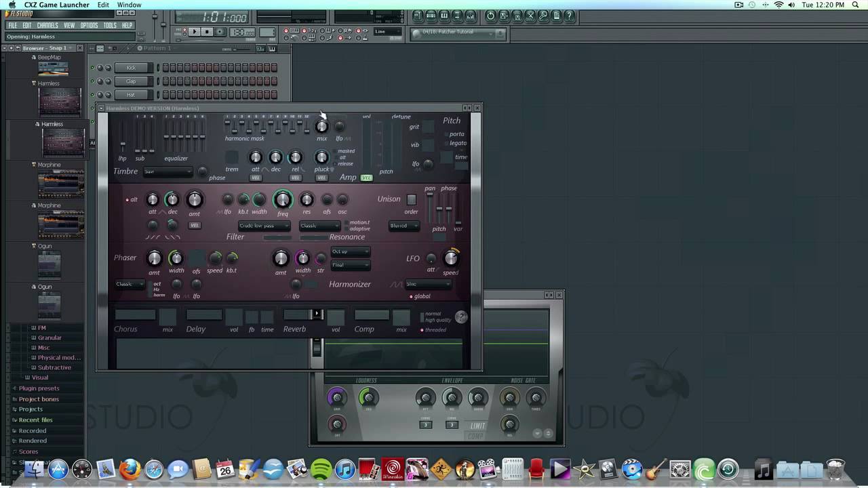This screenshot has width=868, height=488.
Task: Open the Classic resonance type dropdown
Action: 319,226
